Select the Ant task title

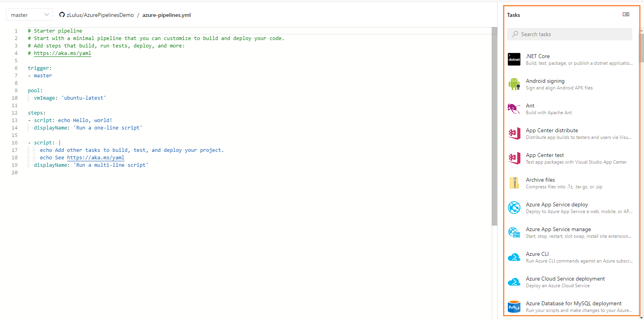(530, 106)
